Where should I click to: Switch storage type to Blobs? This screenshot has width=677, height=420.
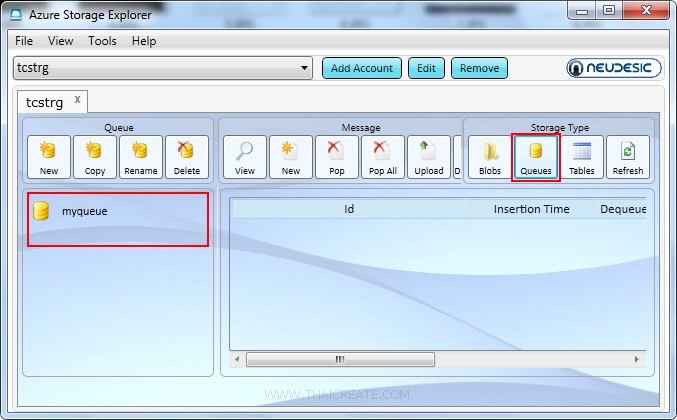(490, 157)
